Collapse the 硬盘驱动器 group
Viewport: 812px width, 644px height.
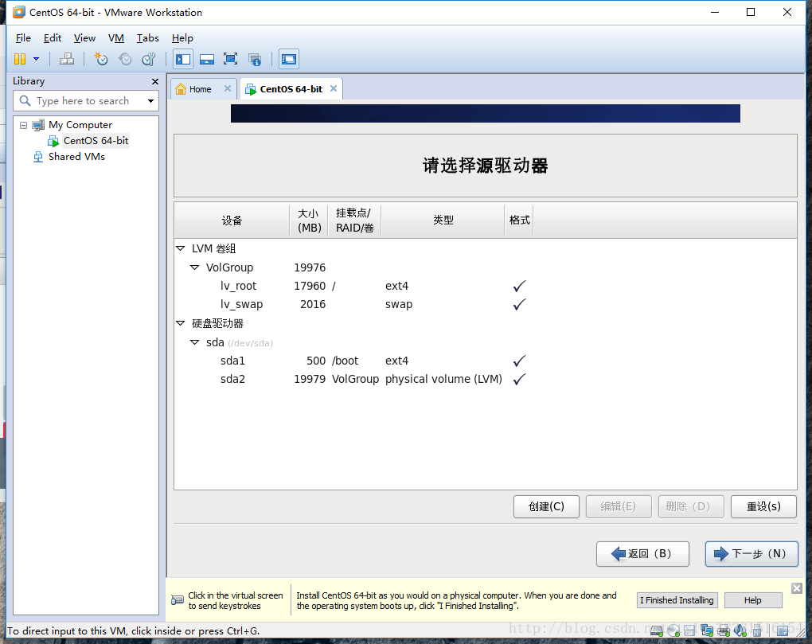click(x=180, y=323)
